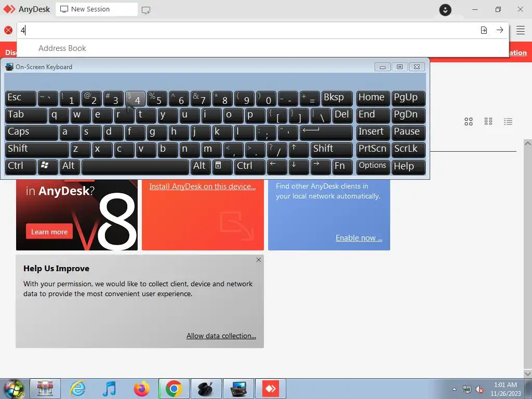Click the connect arrow icon in the address bar

point(500,30)
